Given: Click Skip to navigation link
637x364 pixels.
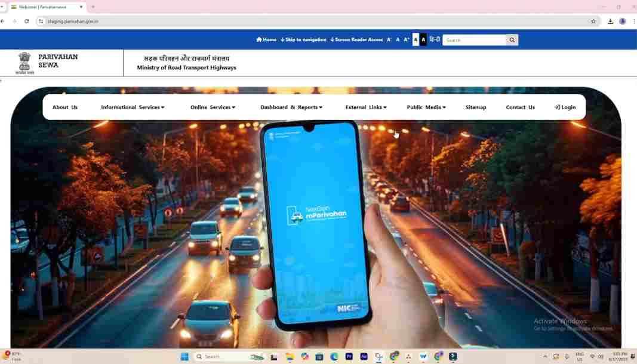Looking at the screenshot, I should tap(303, 40).
